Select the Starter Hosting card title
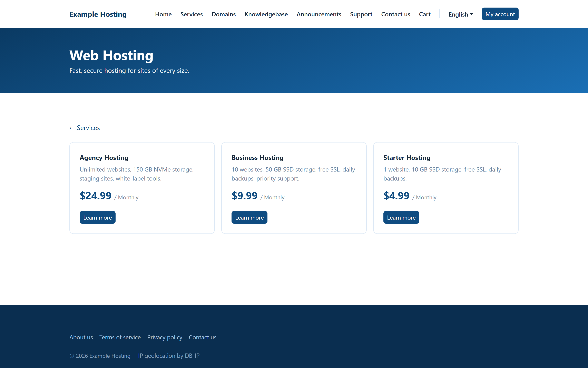The image size is (588, 368). pos(407,158)
